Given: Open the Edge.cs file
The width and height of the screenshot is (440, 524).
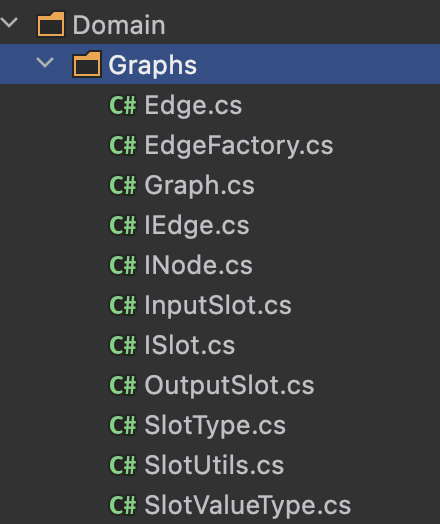Looking at the screenshot, I should coord(193,106).
